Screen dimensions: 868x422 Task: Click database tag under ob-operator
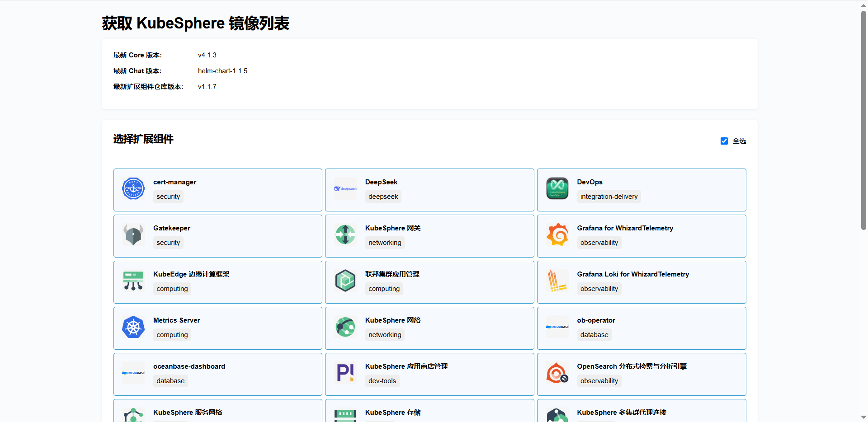[x=594, y=335]
